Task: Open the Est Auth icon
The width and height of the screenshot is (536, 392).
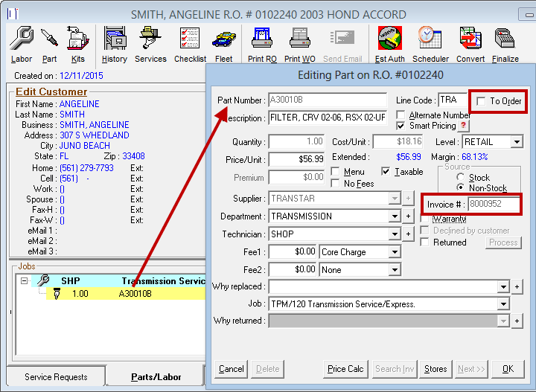Action: click(390, 44)
